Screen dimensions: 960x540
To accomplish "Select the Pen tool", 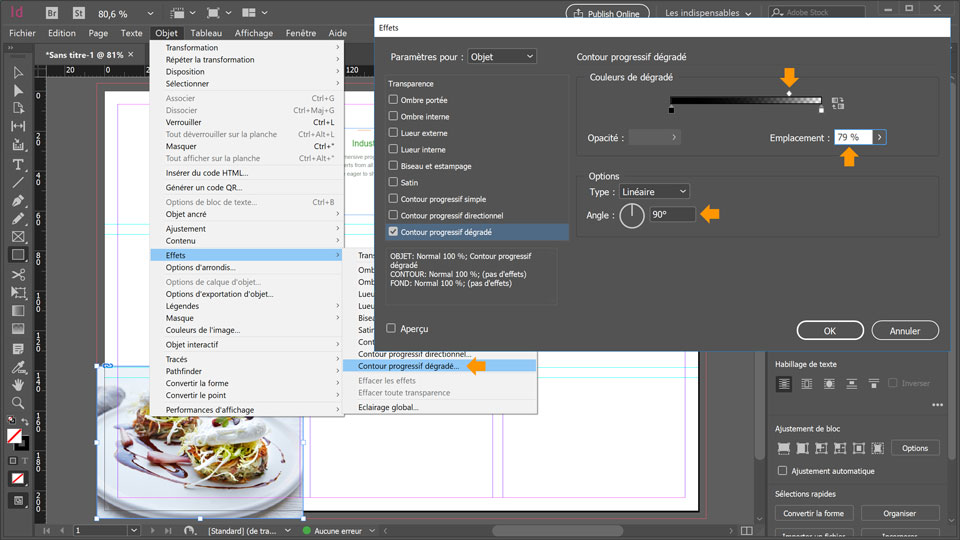I will 18,200.
